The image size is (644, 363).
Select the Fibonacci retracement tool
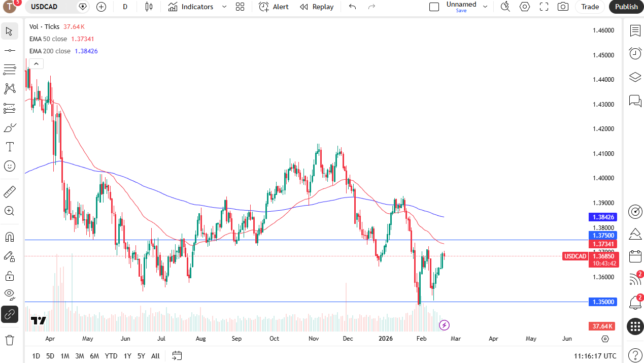pos(9,70)
